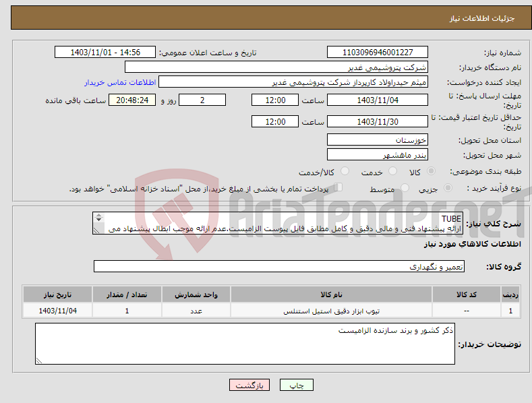Select the خدمت radio button
The width and height of the screenshot is (532, 403).
coord(392,171)
